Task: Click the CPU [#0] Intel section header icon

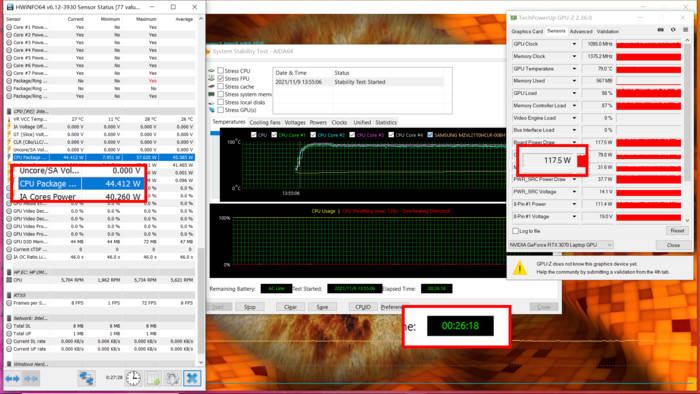Action: click(x=9, y=111)
